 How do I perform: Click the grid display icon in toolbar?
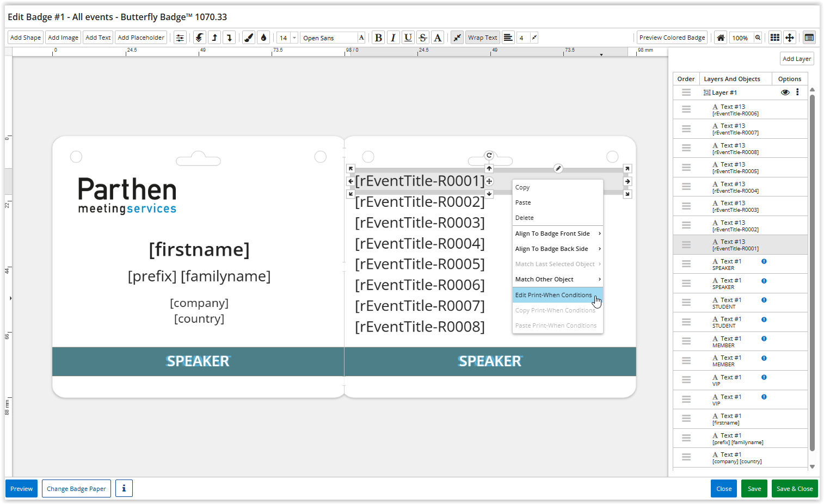(x=774, y=38)
